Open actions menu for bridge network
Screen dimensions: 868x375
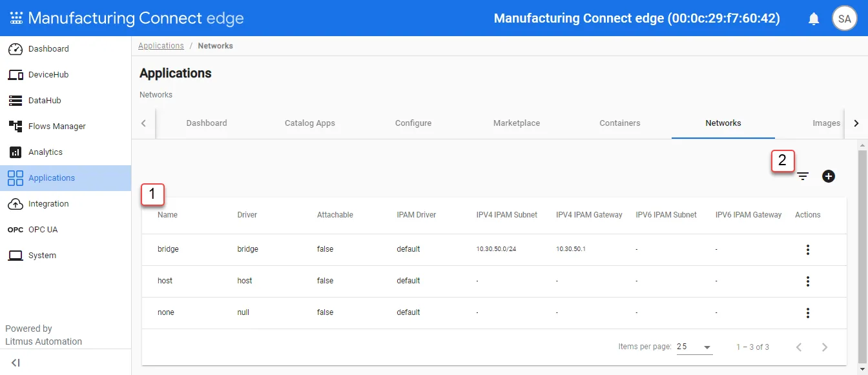[808, 250]
